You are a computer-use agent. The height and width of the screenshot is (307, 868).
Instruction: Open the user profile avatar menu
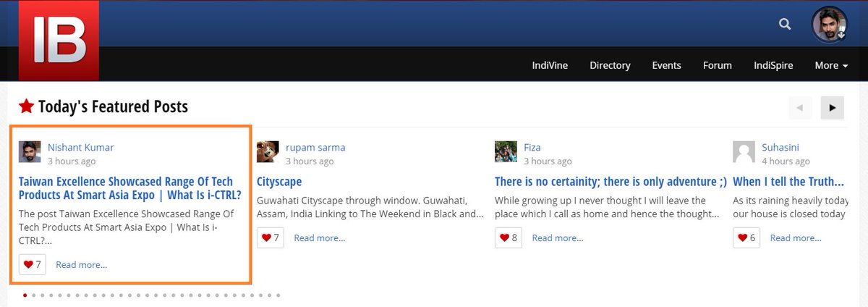pyautogui.click(x=830, y=25)
